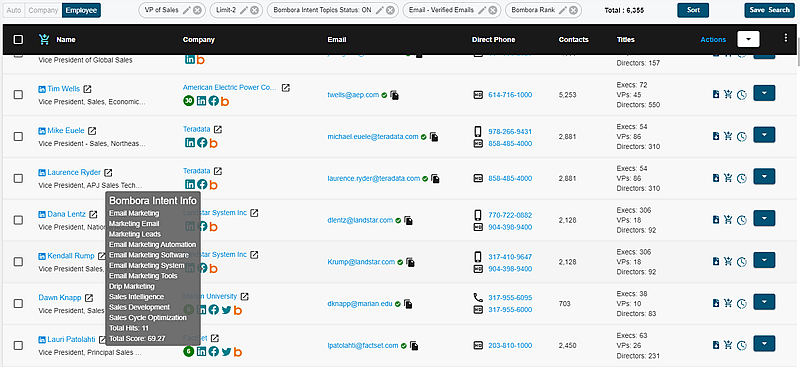Open Facebook icon under American Electric Power
This screenshot has width=800, height=367.
tap(213, 101)
